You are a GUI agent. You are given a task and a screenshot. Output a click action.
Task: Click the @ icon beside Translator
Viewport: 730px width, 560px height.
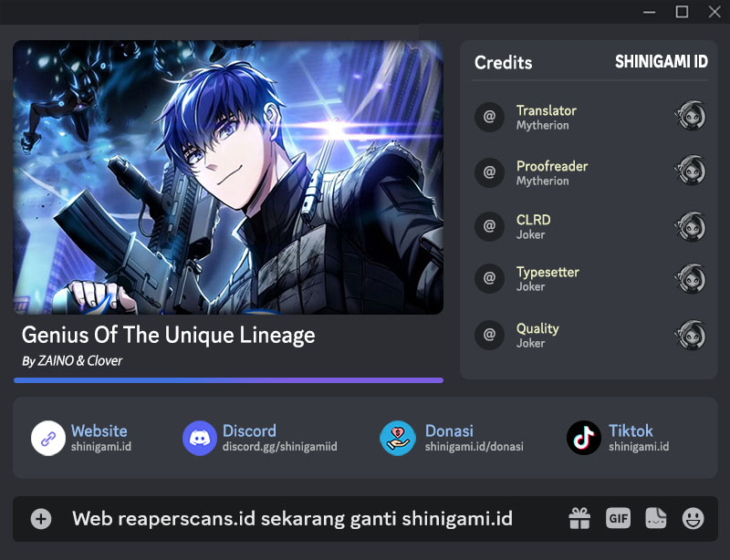coord(489,117)
